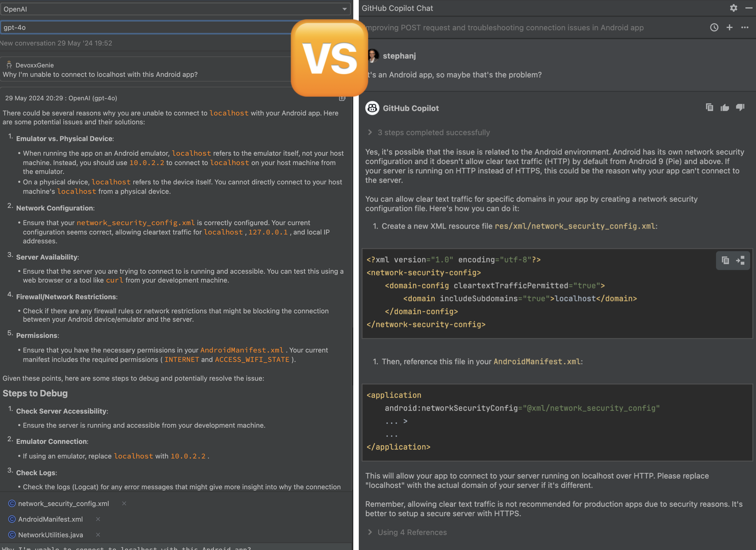This screenshot has width=756, height=550.
Task: Copy the network-security-config XML code block
Action: 725,260
